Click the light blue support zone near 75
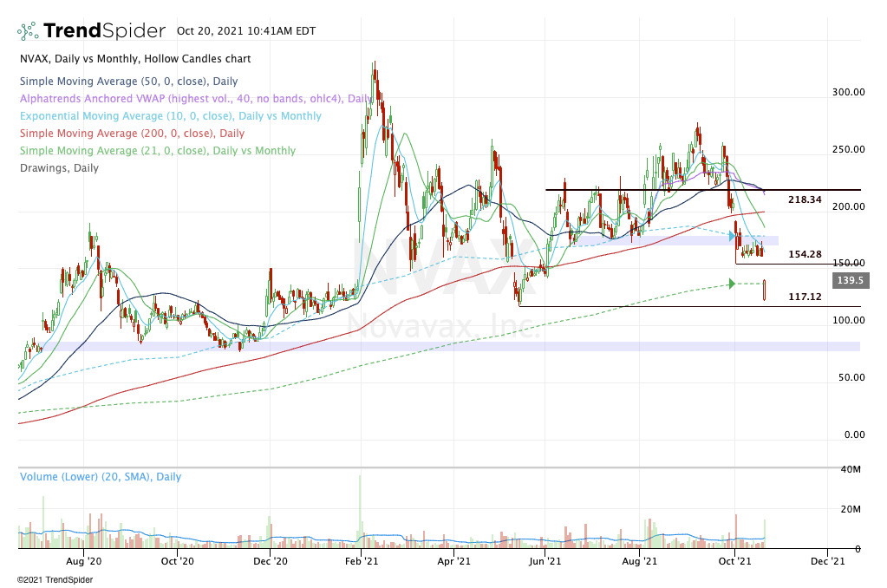Viewport: 887px width, 588px height. tap(434, 346)
